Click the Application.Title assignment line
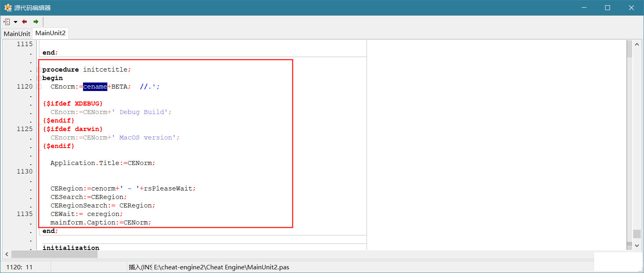The image size is (644, 273). coord(103,163)
